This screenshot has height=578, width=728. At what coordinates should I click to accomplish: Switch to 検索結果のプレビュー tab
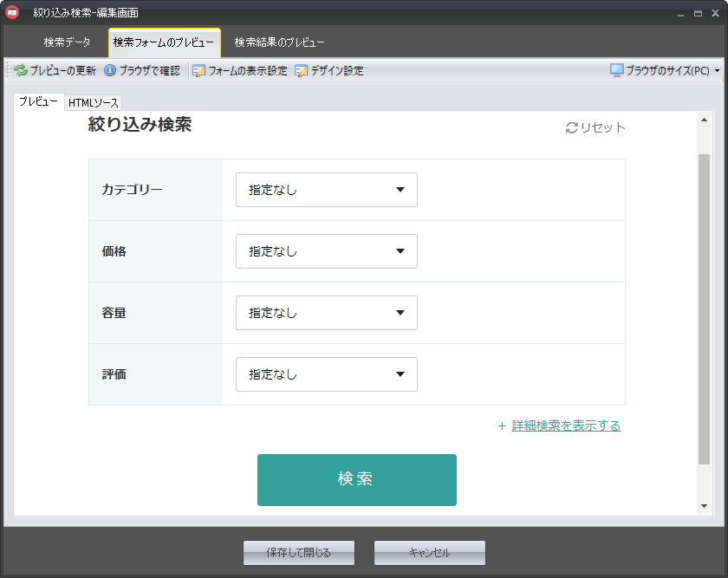pos(279,42)
